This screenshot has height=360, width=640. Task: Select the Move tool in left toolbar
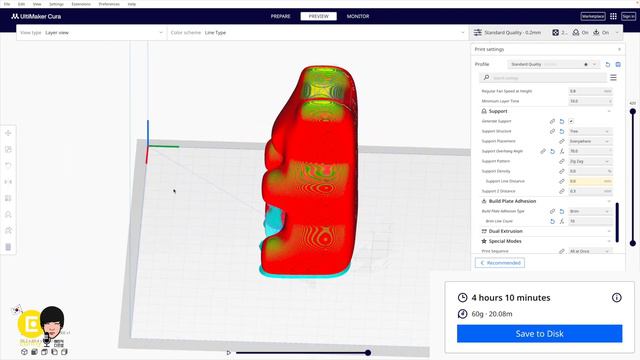click(x=8, y=133)
